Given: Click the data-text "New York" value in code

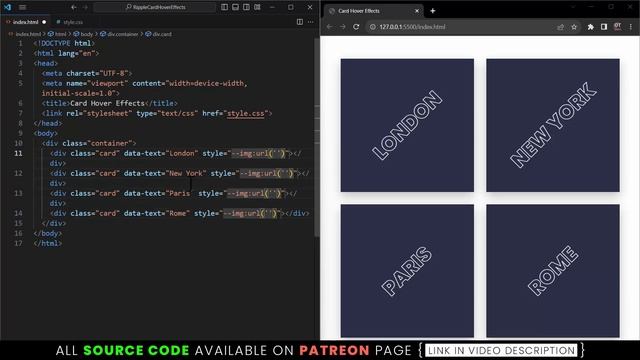Looking at the screenshot, I should tap(186, 173).
